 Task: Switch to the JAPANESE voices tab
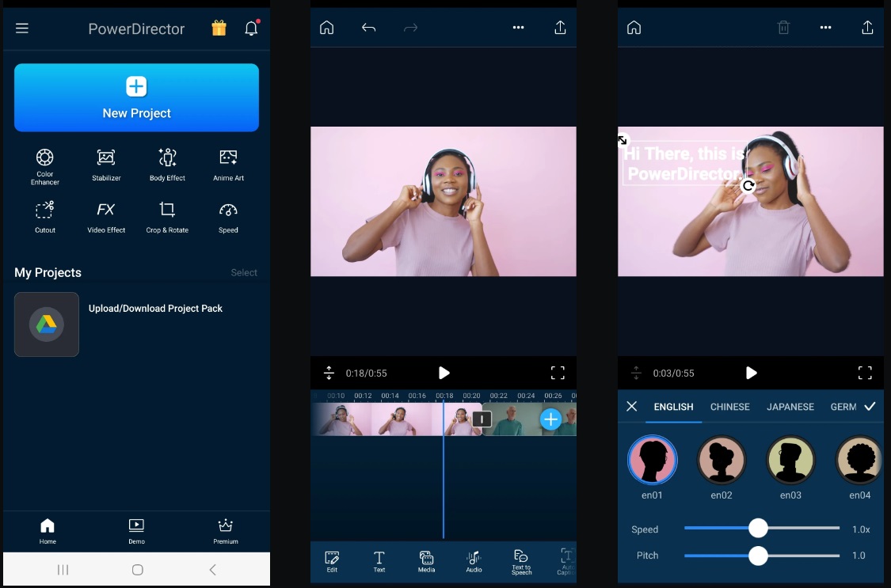click(x=790, y=406)
